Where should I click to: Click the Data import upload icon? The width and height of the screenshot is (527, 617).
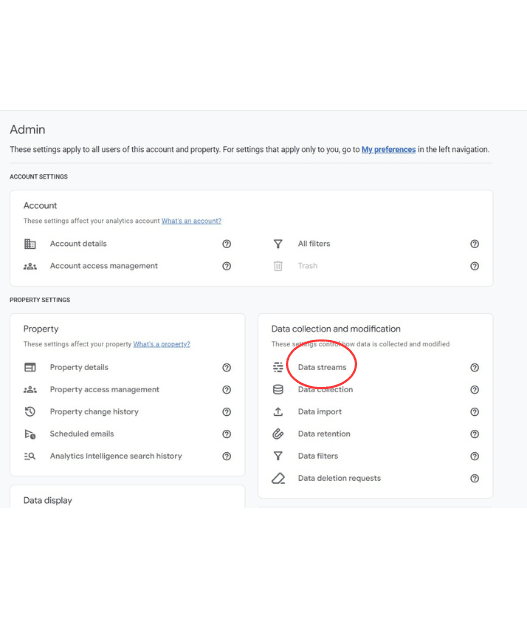point(278,412)
